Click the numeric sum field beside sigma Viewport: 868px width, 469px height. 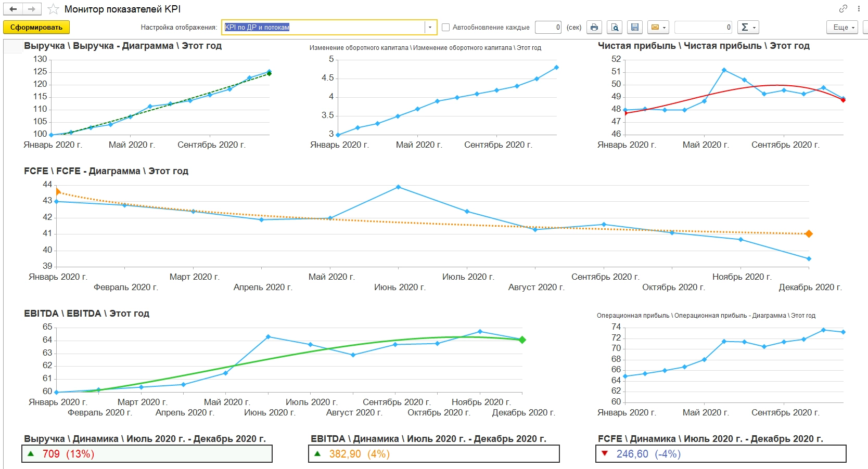[703, 28]
